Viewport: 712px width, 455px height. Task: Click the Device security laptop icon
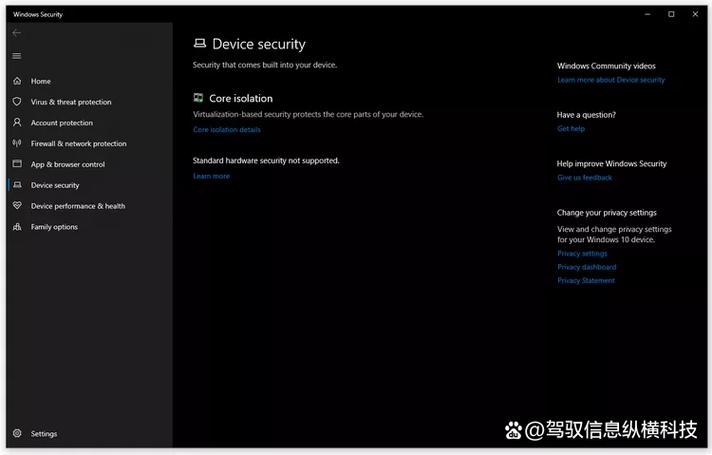[17, 185]
